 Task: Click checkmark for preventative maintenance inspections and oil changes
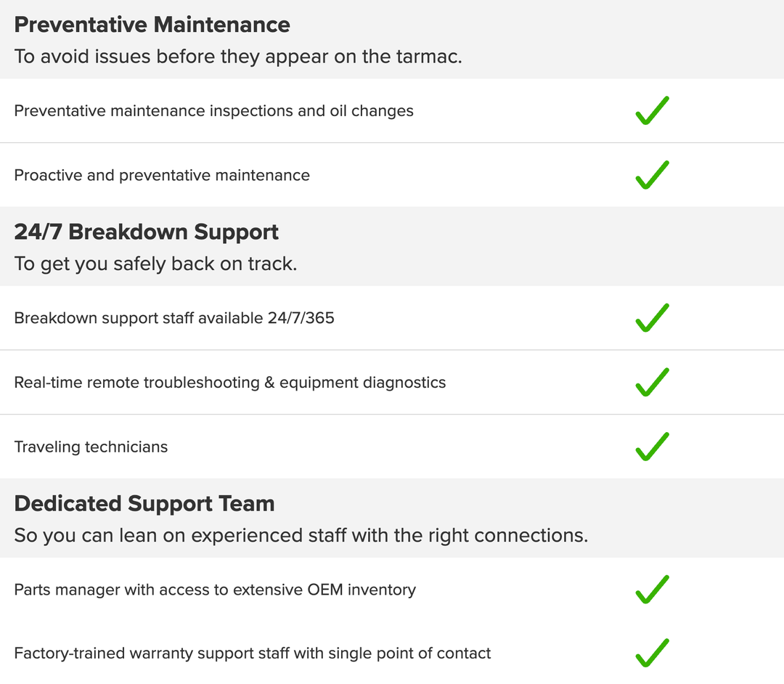652,110
